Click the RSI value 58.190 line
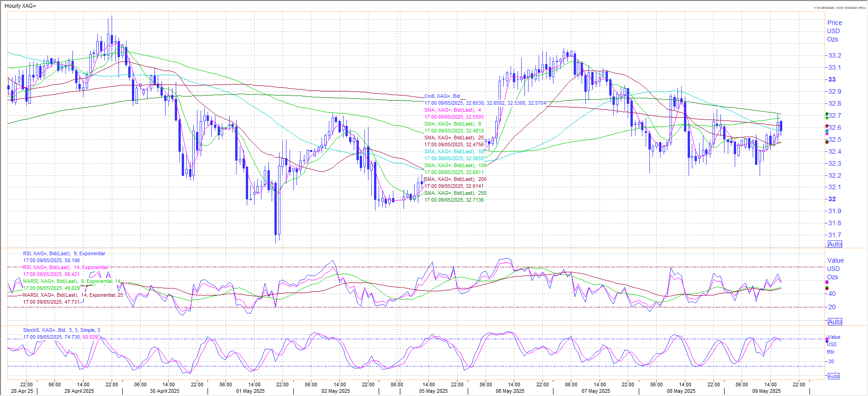The height and width of the screenshot is (396, 868). click(x=51, y=260)
